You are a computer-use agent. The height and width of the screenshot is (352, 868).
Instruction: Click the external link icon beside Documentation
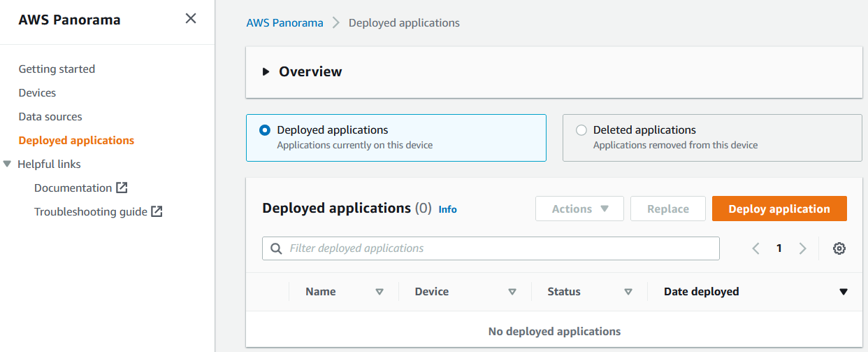click(x=122, y=188)
